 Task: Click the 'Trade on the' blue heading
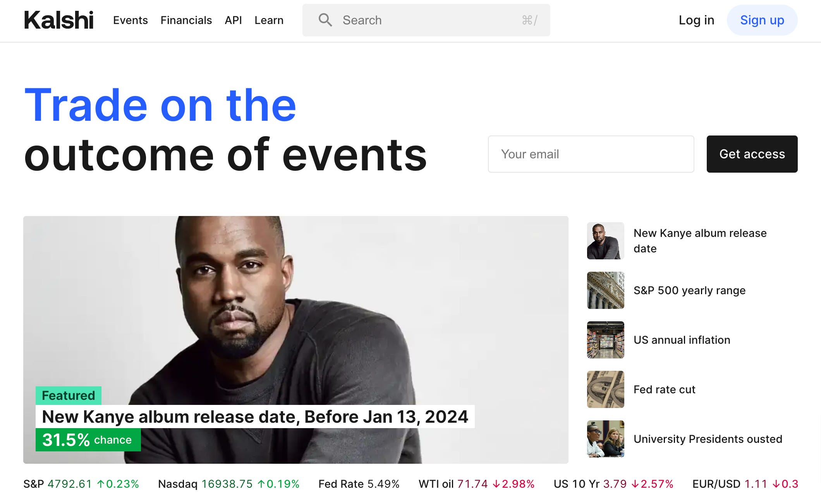point(160,105)
